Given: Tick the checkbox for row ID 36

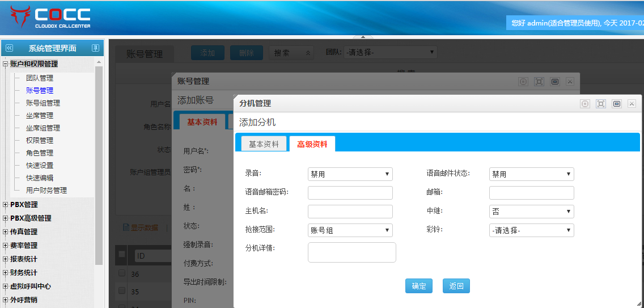Looking at the screenshot, I should [122, 273].
